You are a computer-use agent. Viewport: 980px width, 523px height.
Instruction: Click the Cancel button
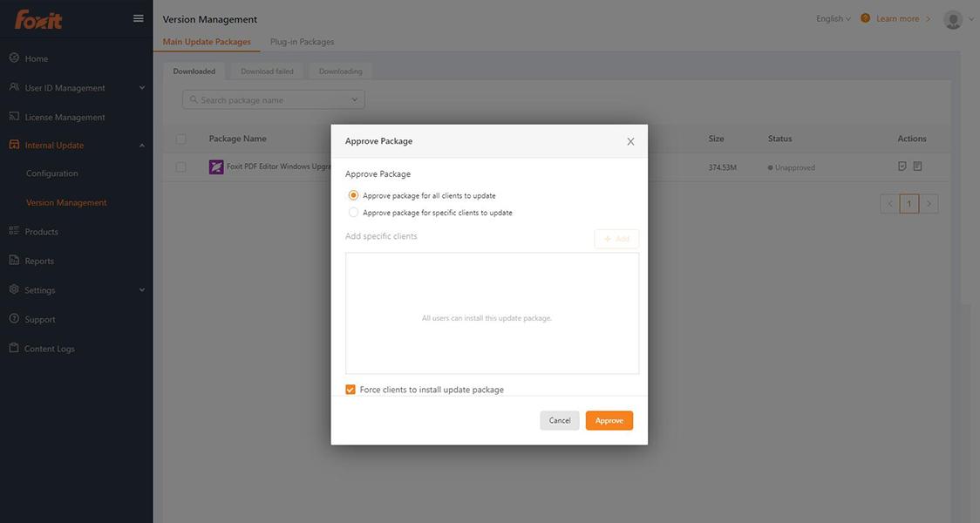click(x=560, y=420)
